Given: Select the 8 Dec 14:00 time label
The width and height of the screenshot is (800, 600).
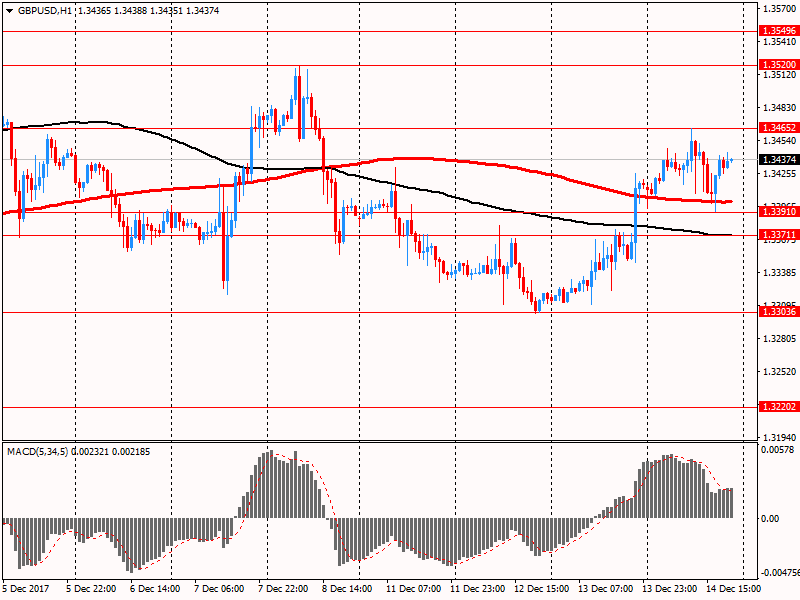Looking at the screenshot, I should (347, 588).
